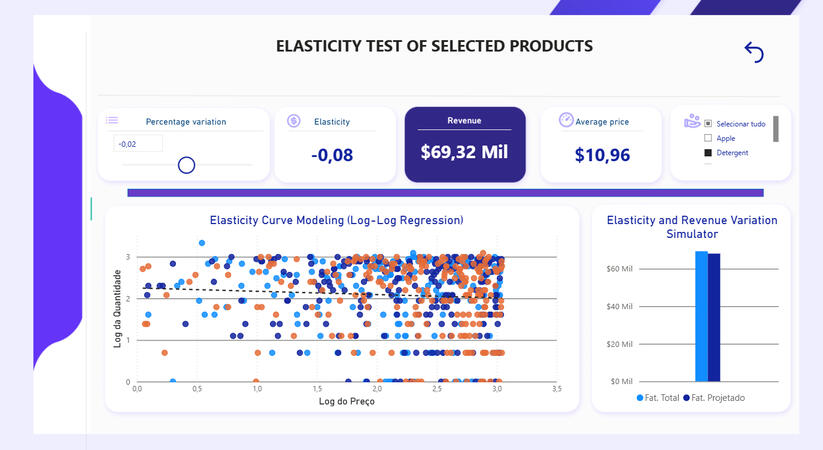Select the Revenue card

(x=465, y=145)
